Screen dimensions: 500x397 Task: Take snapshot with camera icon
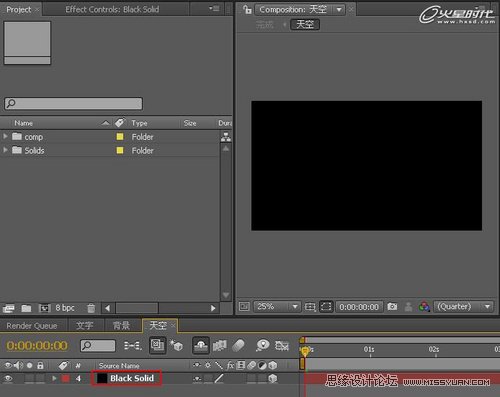click(x=392, y=306)
